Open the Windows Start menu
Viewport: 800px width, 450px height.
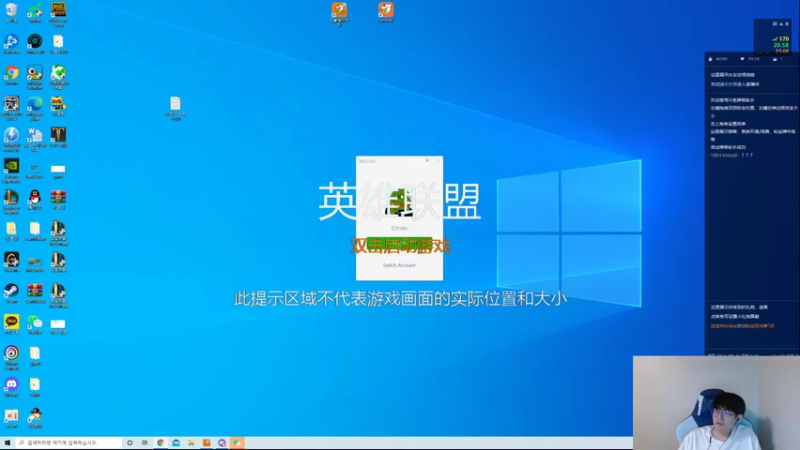7,443
